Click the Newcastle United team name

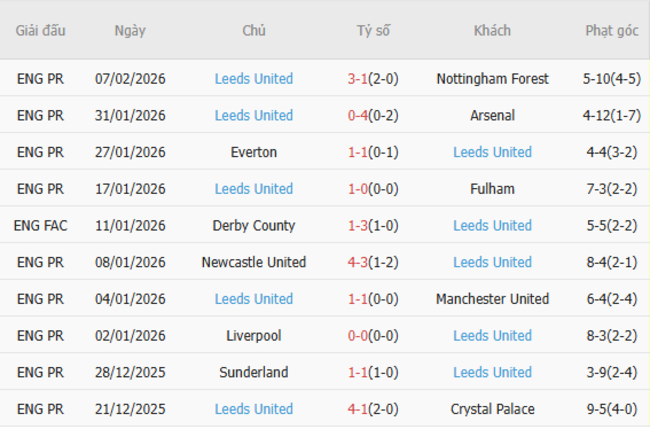[253, 262]
